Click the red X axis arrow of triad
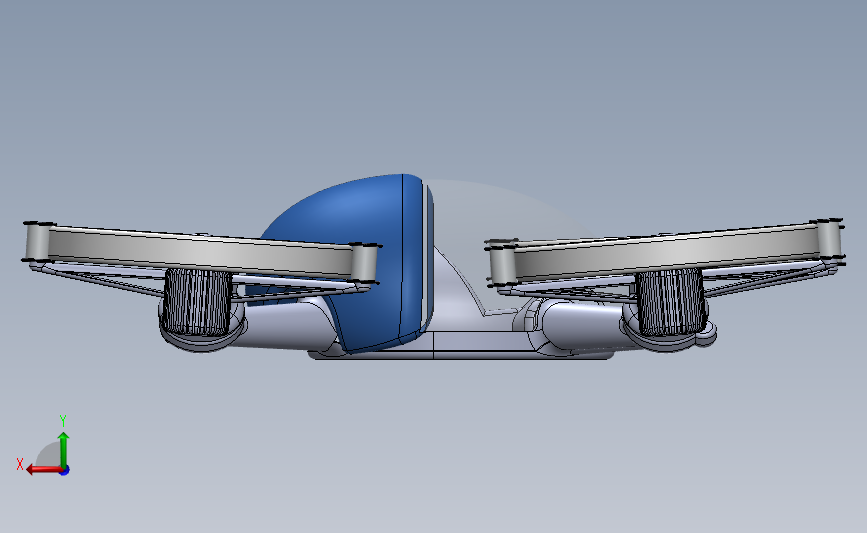Image resolution: width=867 pixels, height=533 pixels. coord(43,470)
